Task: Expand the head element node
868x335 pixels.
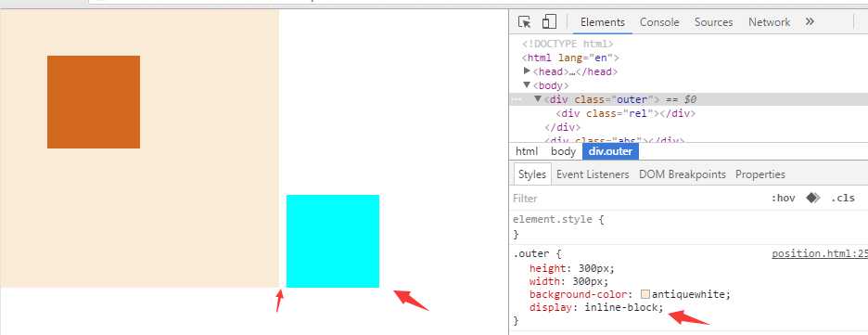Action: point(527,71)
